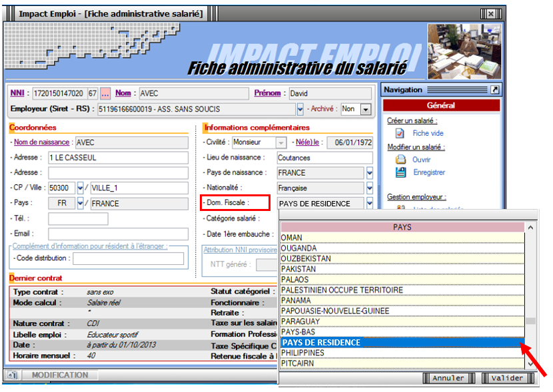Viewport: 553px width, 392px height.
Task: Click the Fiche vide document icon
Action: 400,134
